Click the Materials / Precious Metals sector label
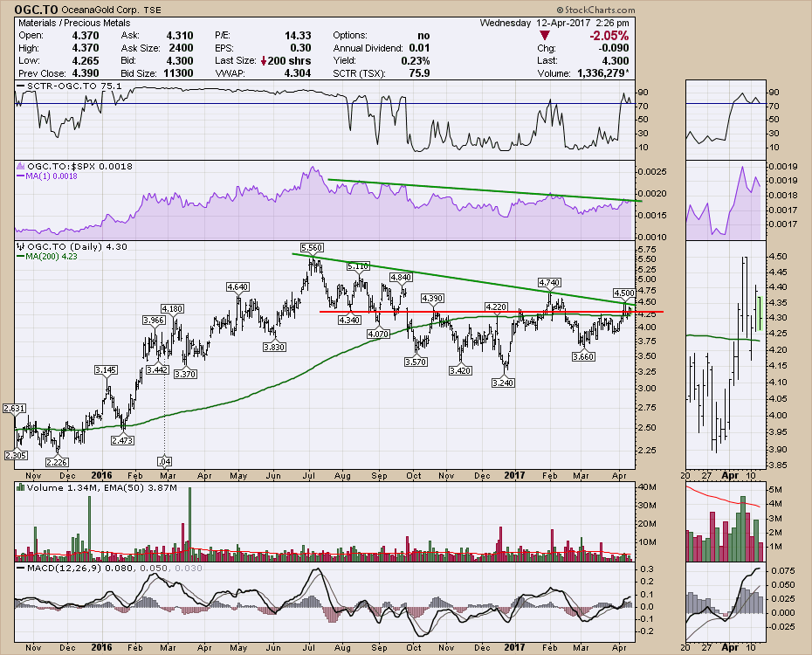The width and height of the screenshot is (812, 655). click(74, 23)
